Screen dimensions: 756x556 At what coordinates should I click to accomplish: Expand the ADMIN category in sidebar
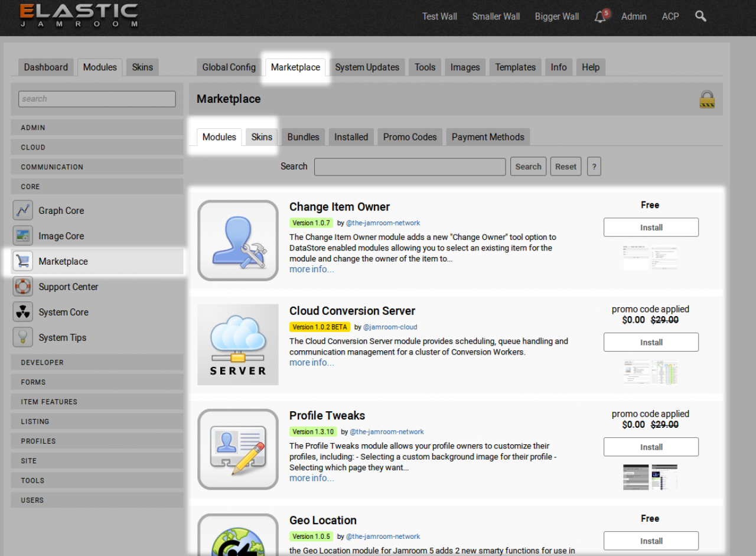[97, 128]
